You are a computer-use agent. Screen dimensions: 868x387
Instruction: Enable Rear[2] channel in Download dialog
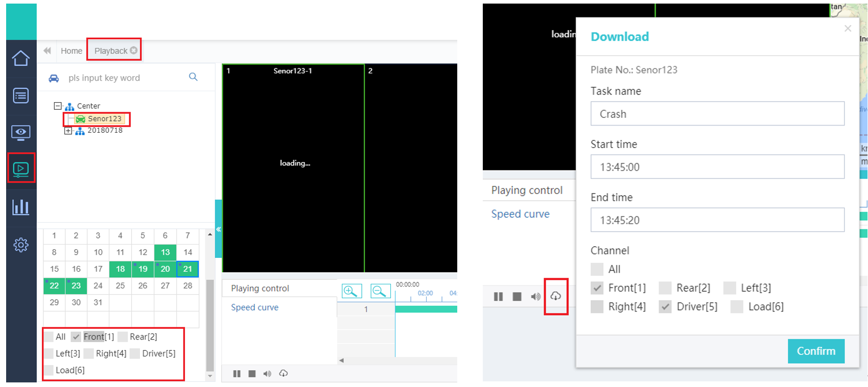pyautogui.click(x=665, y=288)
